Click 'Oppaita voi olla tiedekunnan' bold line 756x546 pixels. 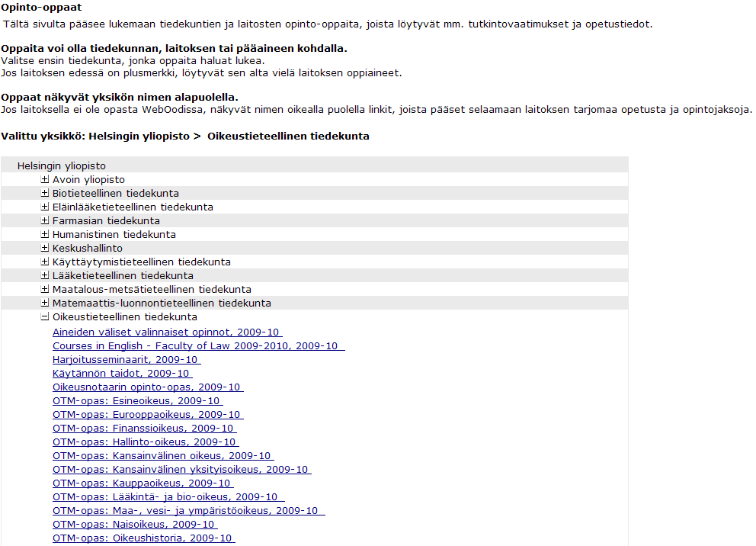tap(174, 49)
